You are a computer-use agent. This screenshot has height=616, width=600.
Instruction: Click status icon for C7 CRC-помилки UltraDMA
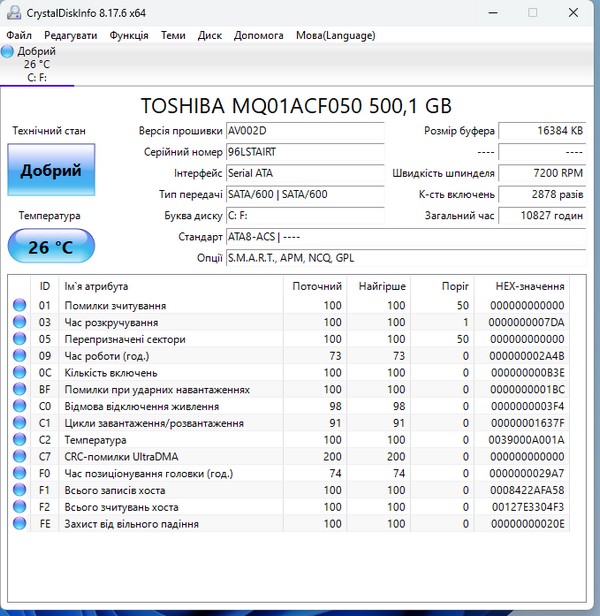pos(19,457)
